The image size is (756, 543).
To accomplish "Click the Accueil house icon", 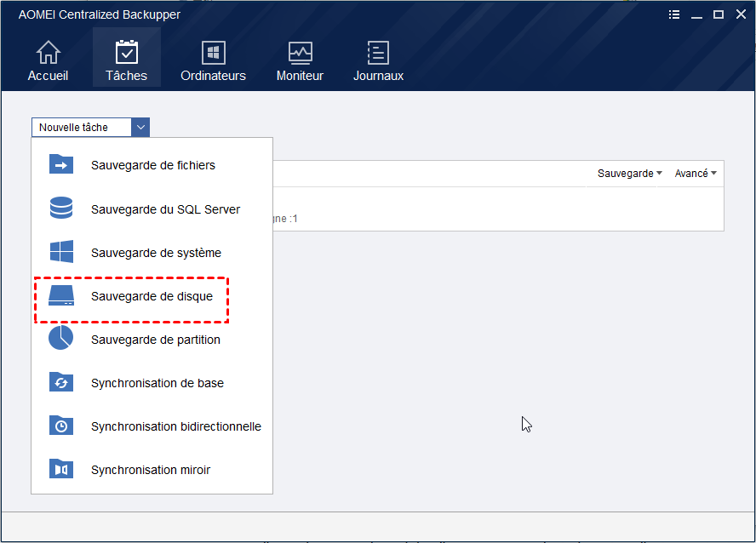I will point(49,52).
